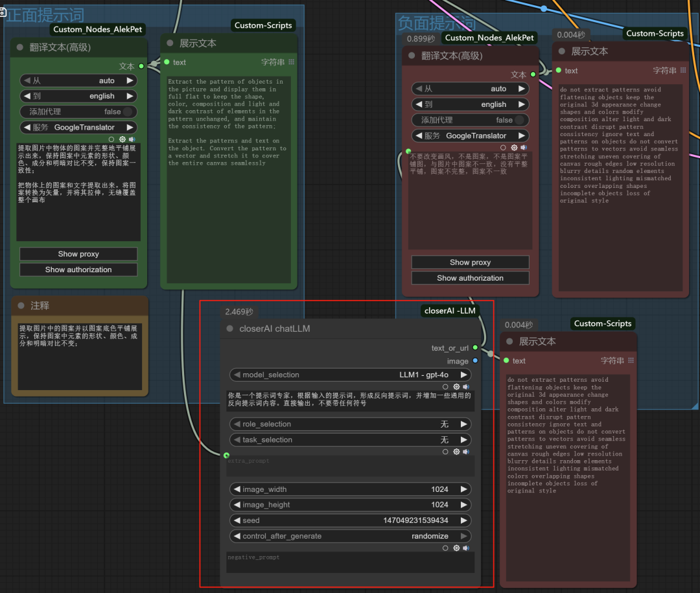This screenshot has height=593, width=700.
Task: Click extra_prompt input port on closerAI node
Action: click(x=226, y=455)
